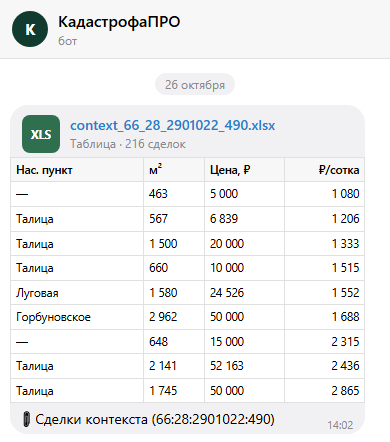Select the per-sotka value 1 080
This screenshot has height=442, width=390.
[324, 194]
